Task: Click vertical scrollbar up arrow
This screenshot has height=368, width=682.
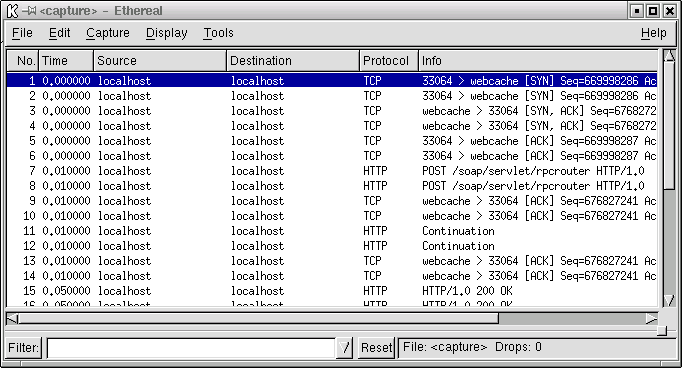Action: click(x=669, y=56)
